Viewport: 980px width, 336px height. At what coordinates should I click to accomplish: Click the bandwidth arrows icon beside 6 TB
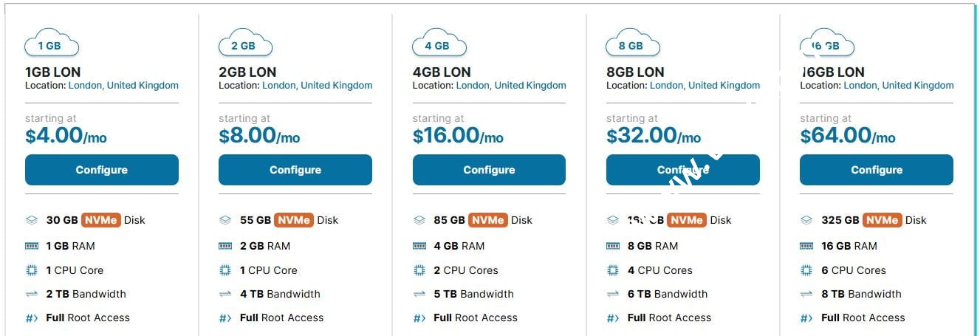613,294
